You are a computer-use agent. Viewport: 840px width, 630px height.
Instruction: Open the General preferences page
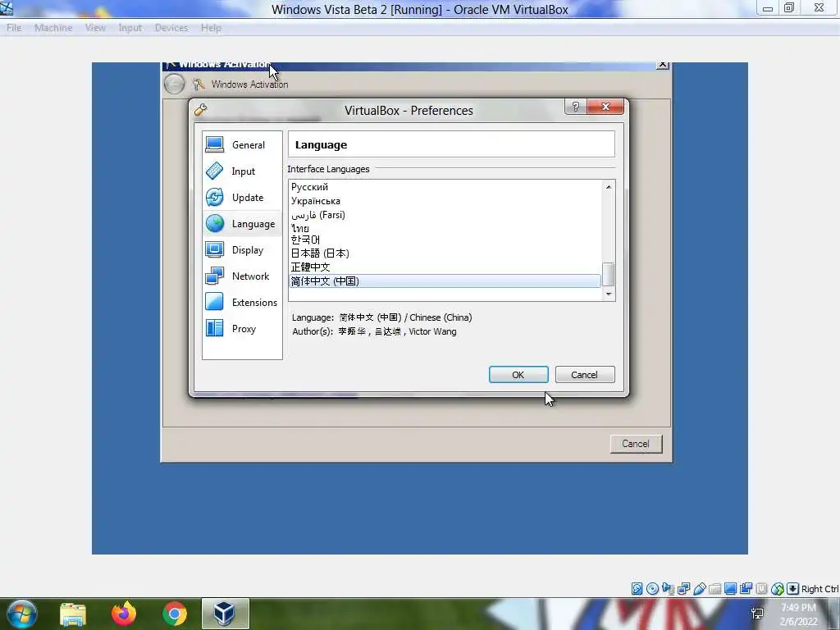tap(242, 144)
